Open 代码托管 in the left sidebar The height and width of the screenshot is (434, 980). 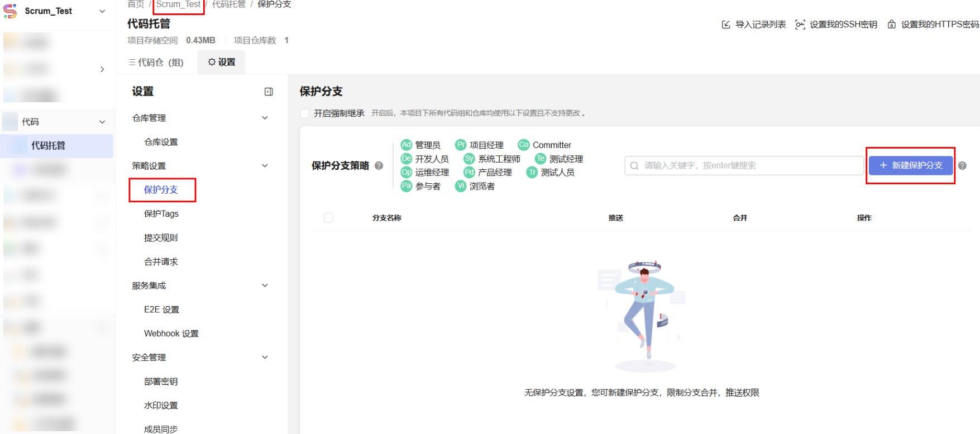[57, 146]
